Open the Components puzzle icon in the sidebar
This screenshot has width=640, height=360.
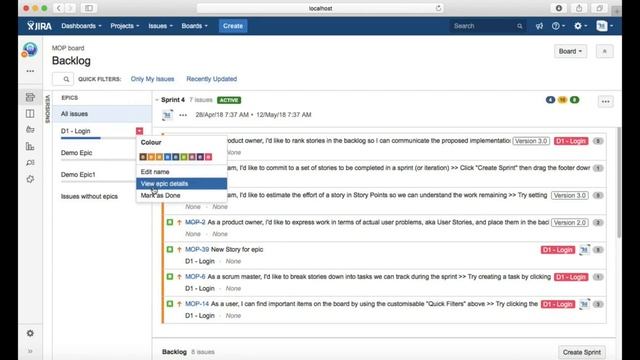click(30, 179)
